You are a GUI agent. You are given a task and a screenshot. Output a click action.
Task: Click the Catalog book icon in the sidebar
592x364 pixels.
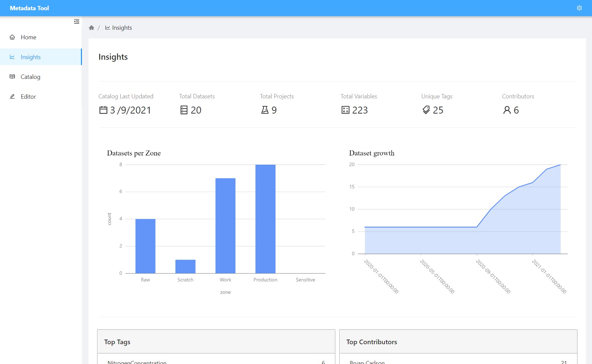[x=12, y=77]
